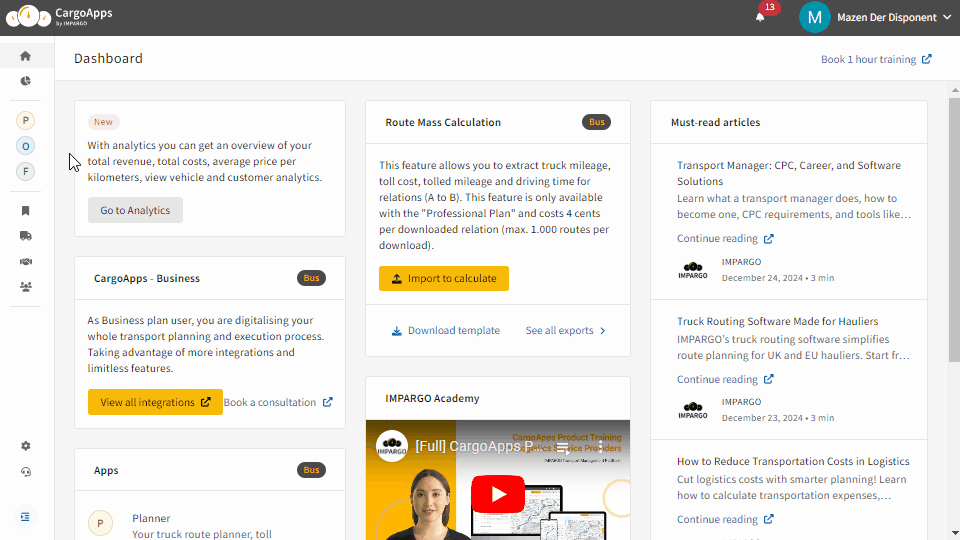The height and width of the screenshot is (540, 960).
Task: Open the 'Book a consultation' link
Action: (278, 402)
